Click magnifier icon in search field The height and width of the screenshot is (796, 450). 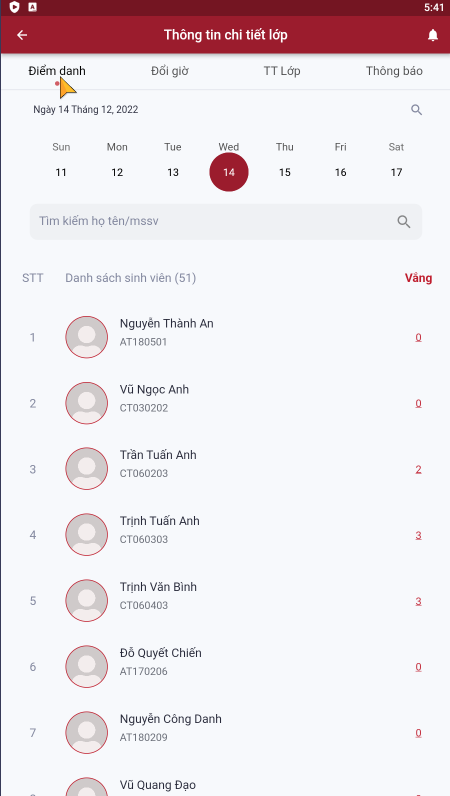[404, 221]
